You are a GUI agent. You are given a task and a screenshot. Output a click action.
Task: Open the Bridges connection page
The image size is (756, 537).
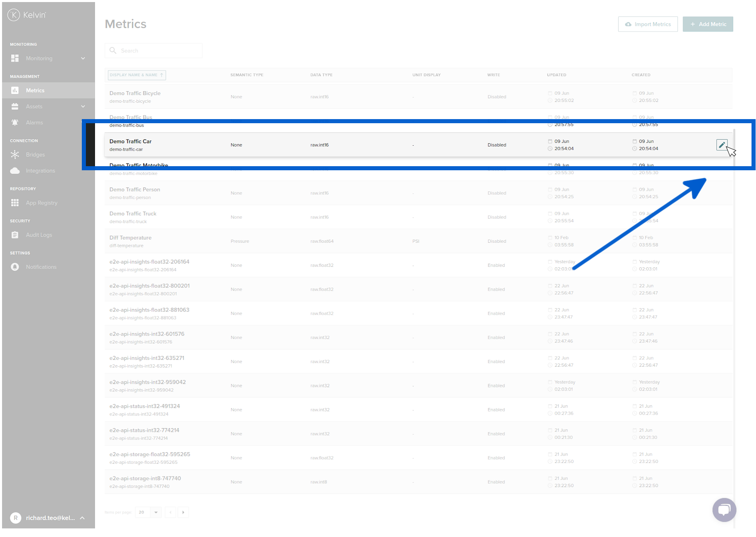click(x=35, y=155)
